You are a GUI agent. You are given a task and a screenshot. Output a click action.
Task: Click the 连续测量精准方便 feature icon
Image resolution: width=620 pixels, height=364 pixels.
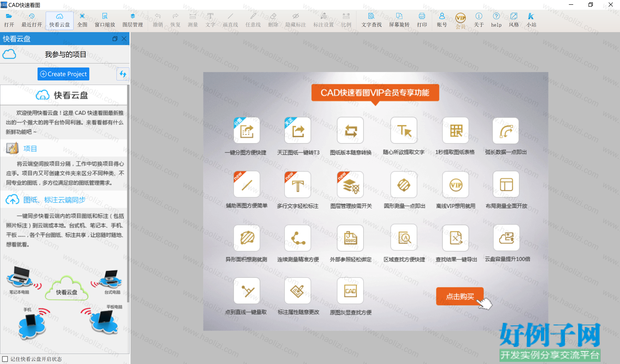click(x=297, y=238)
